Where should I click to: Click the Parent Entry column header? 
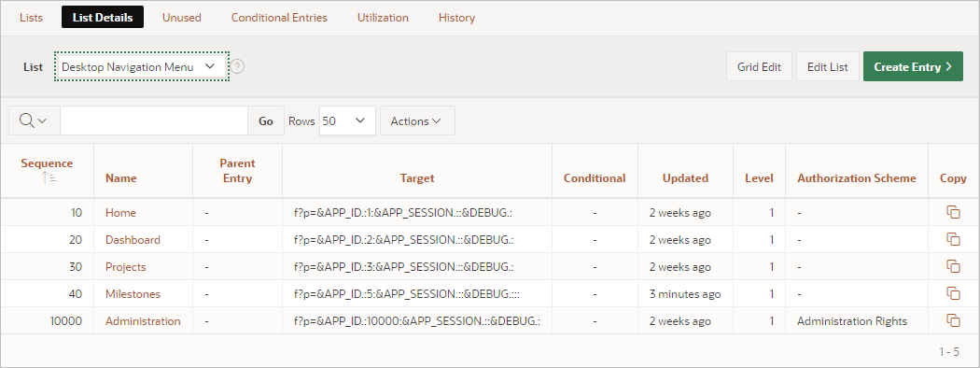tap(237, 171)
